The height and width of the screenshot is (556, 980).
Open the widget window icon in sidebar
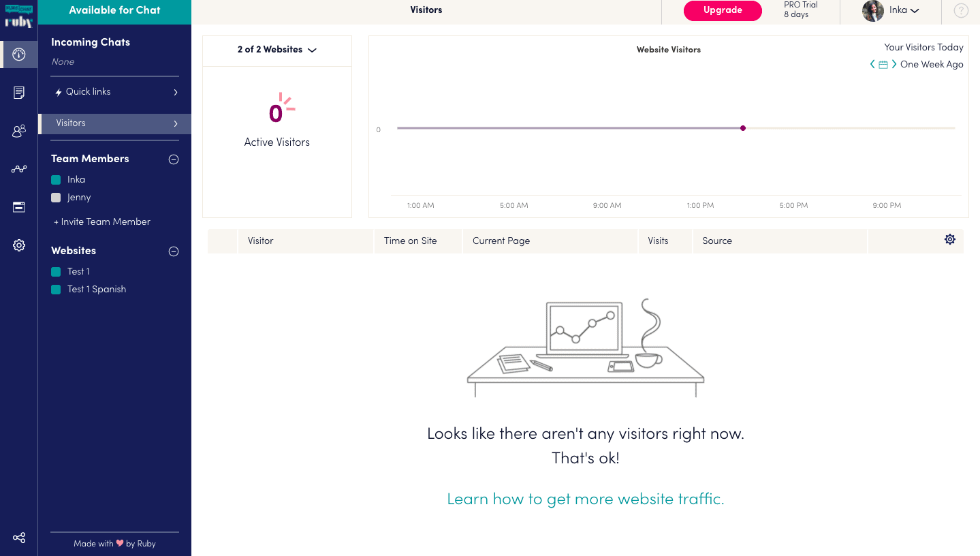(x=19, y=207)
